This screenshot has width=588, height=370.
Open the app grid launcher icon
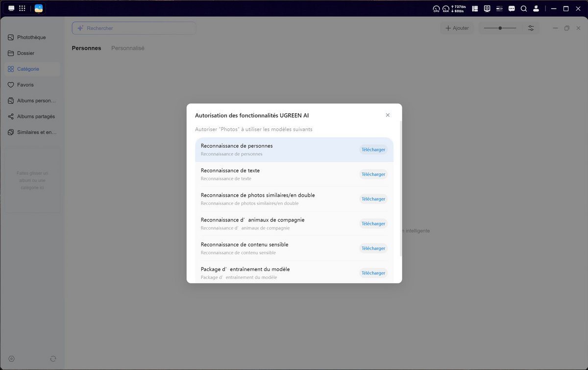(22, 8)
